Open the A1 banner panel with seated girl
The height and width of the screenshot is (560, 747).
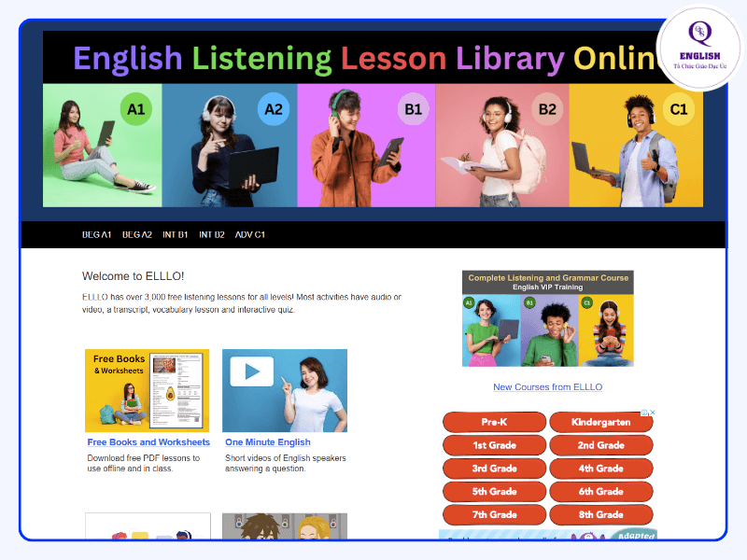(x=103, y=146)
